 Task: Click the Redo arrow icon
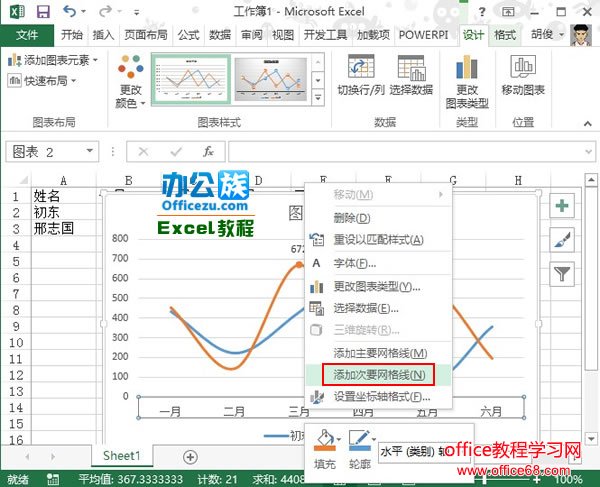click(x=104, y=11)
